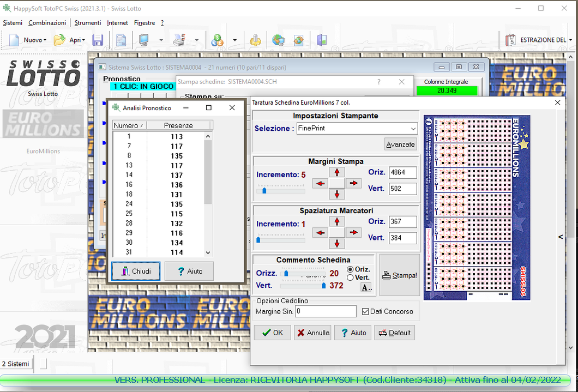Click the globe with monitor icon
This screenshot has width=578, height=392.
pos(278,40)
